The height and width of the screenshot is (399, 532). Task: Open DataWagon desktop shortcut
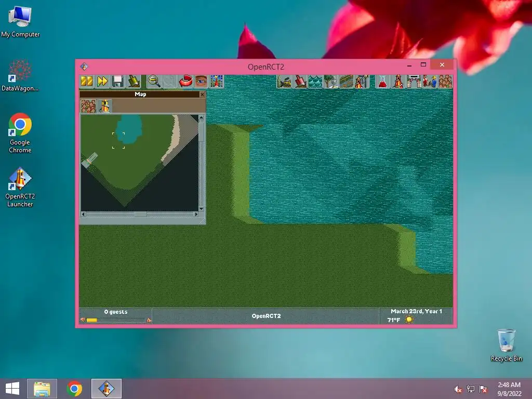[x=20, y=75]
